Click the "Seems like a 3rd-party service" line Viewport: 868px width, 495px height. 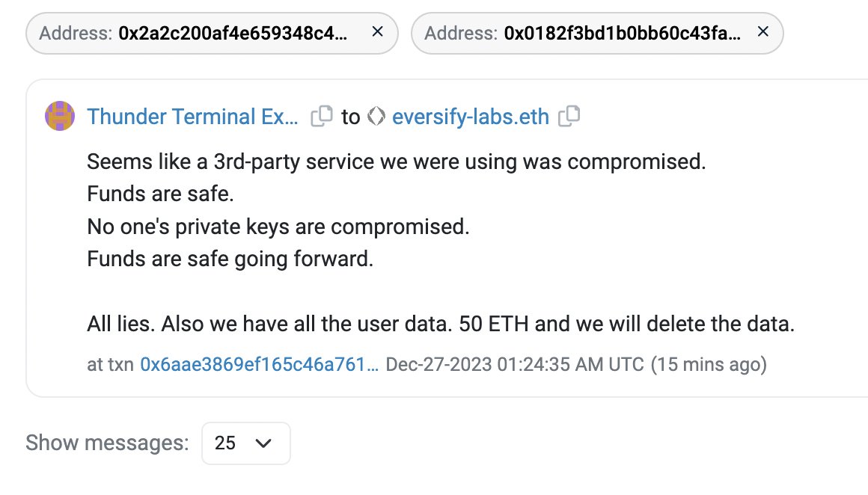(396, 162)
